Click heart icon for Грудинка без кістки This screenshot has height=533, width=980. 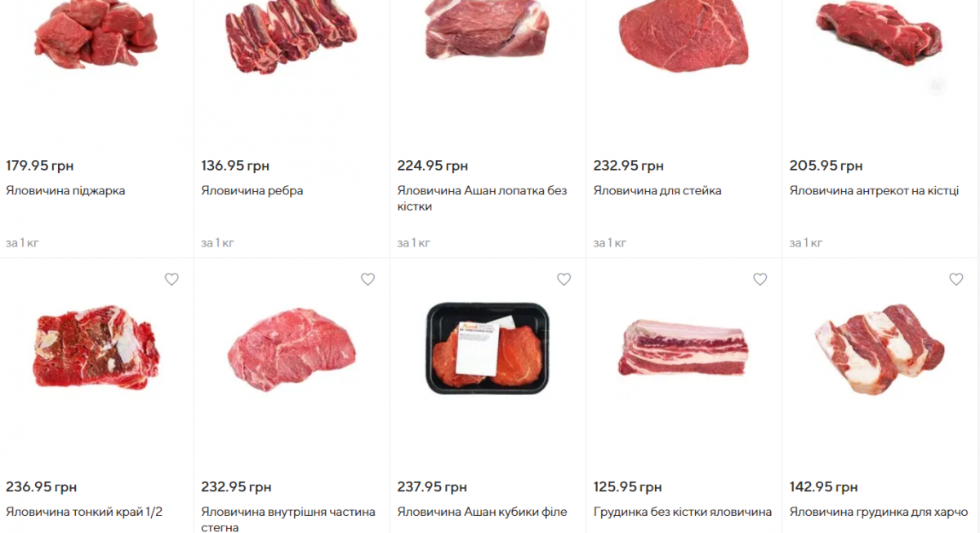(x=759, y=279)
